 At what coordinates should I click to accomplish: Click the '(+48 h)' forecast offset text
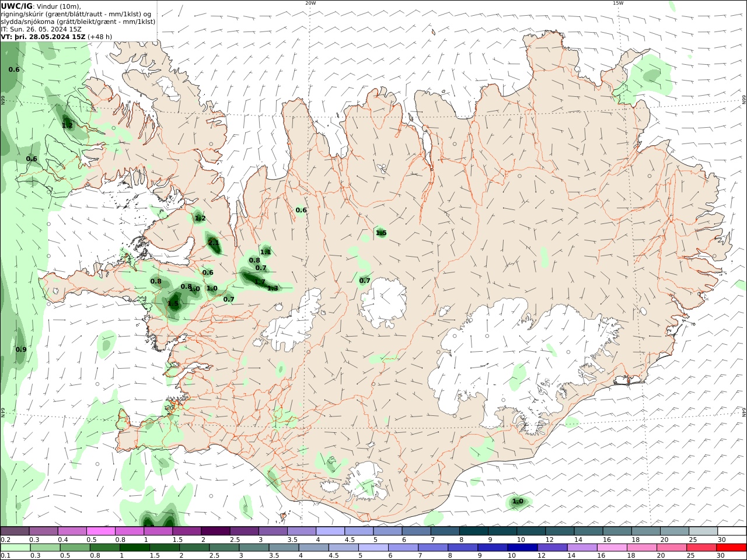tap(100, 37)
